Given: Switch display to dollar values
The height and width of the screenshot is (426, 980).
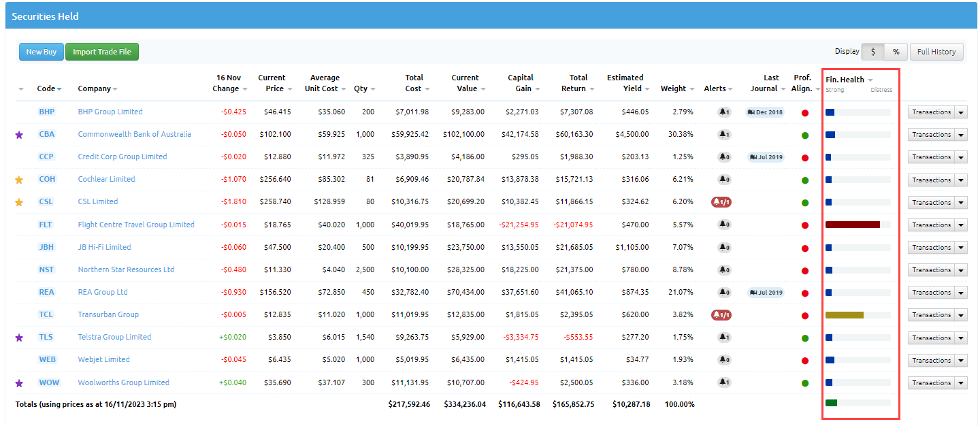Looking at the screenshot, I should [873, 52].
